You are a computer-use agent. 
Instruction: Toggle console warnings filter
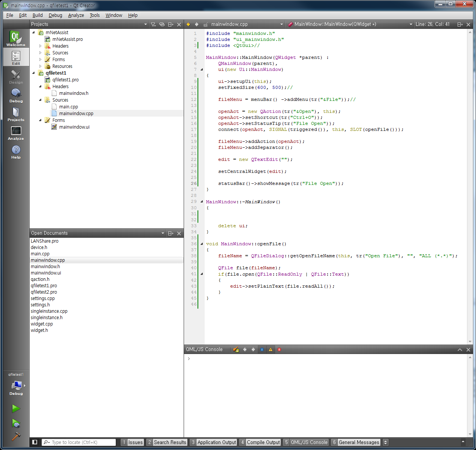coord(271,349)
